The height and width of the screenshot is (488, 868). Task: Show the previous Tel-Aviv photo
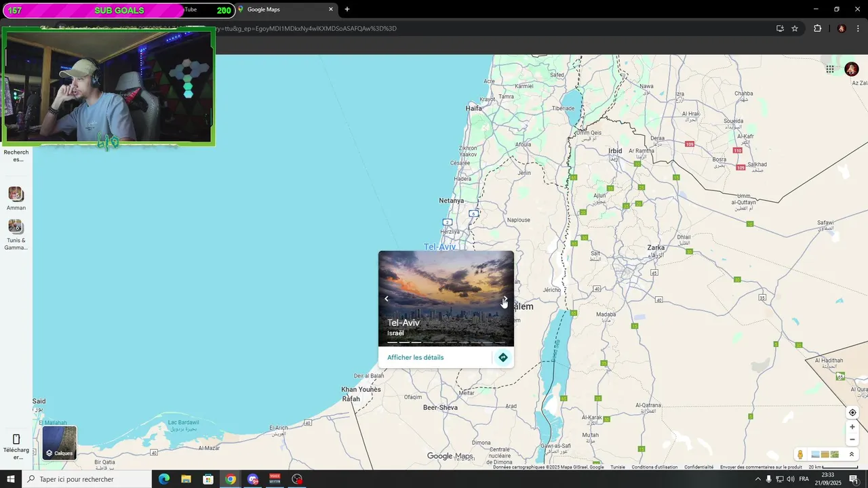click(387, 299)
